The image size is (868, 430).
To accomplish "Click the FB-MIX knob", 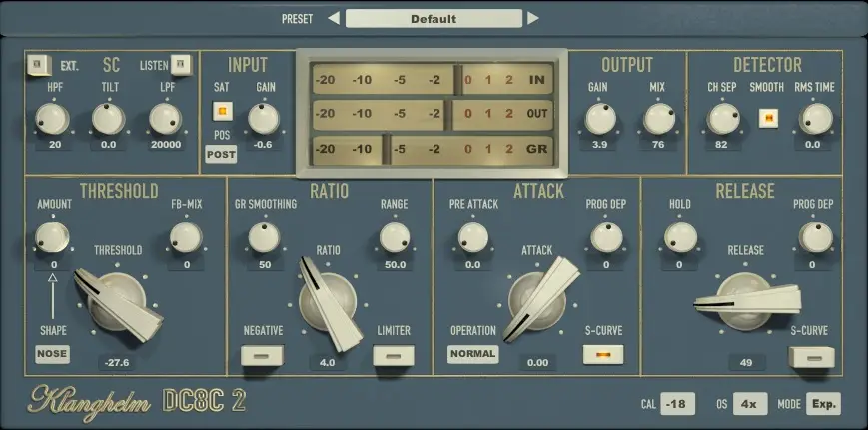I will (186, 237).
